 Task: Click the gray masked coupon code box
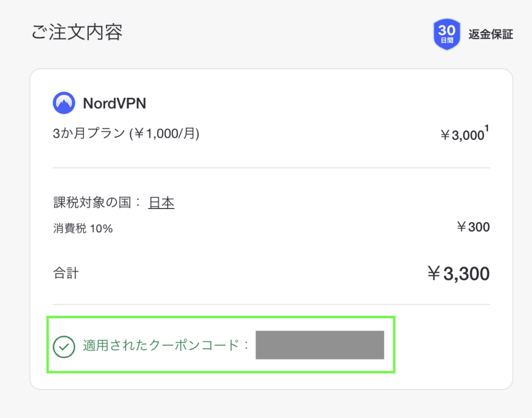tap(320, 345)
